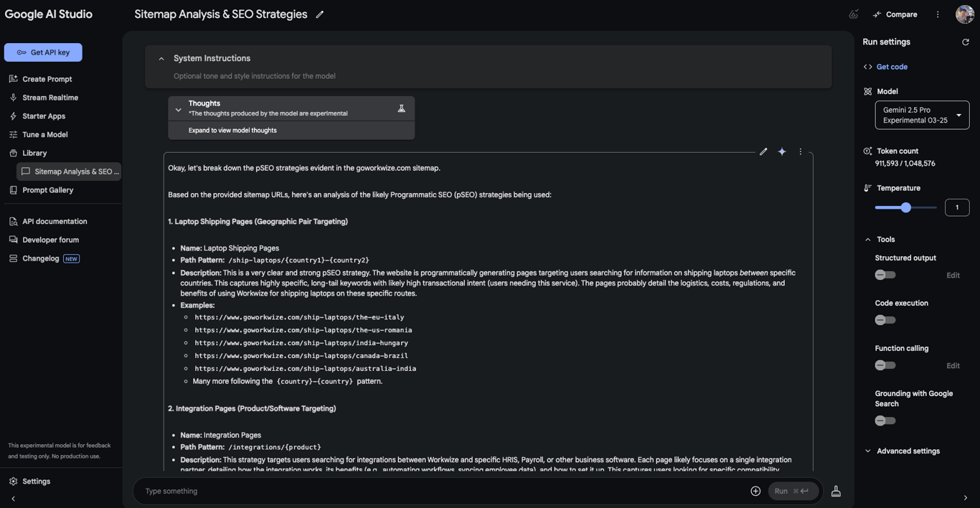Viewport: 980px width, 508px height.
Task: Click the plus insert icon in the prompt bar
Action: click(x=755, y=491)
